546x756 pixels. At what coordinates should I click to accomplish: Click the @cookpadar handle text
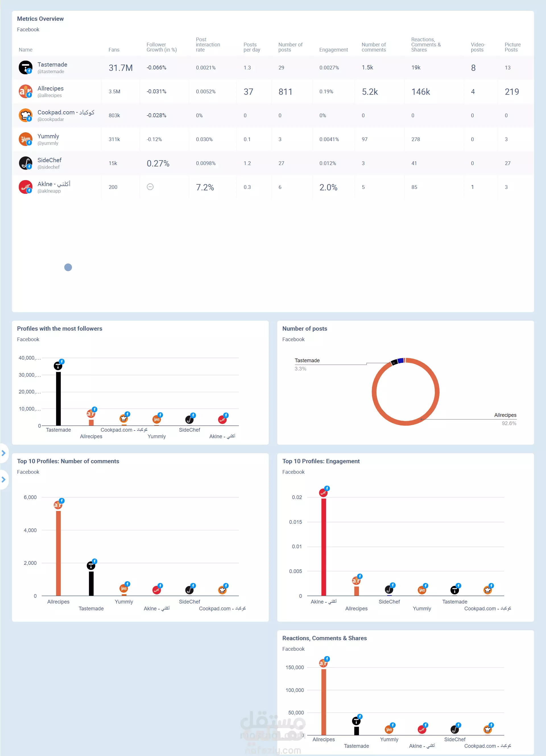point(51,119)
